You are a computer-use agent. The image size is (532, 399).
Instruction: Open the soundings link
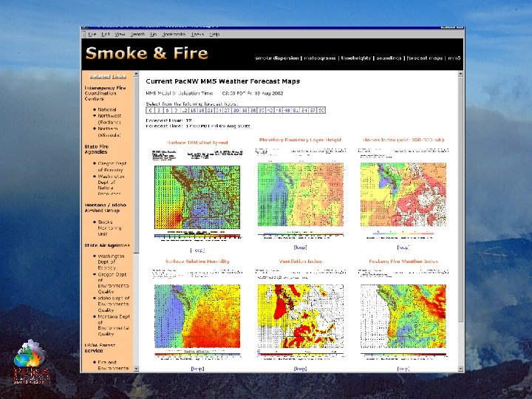[389, 58]
